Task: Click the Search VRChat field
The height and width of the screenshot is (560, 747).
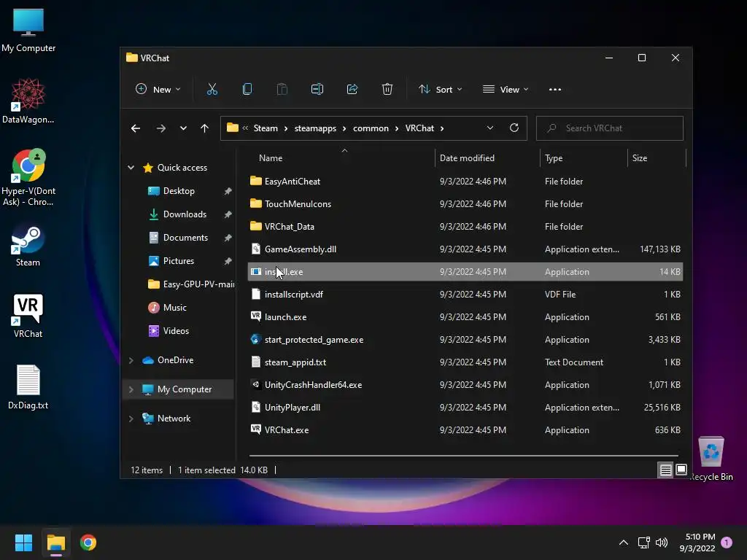Action: [610, 128]
